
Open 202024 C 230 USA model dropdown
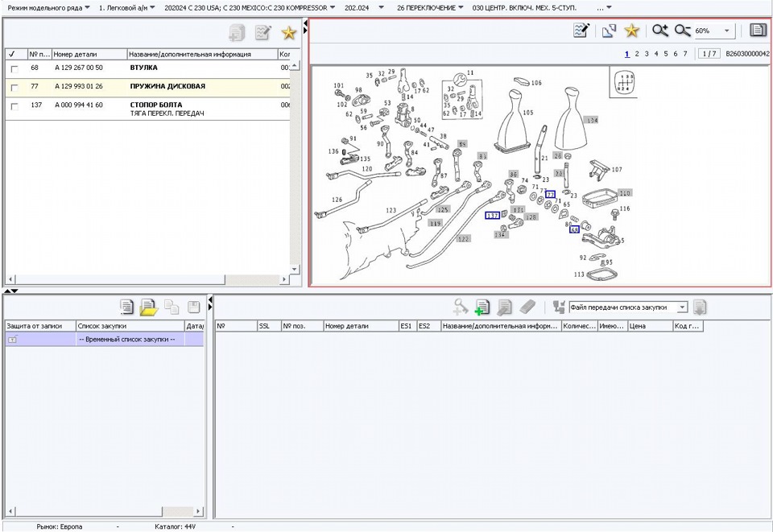tap(250, 8)
